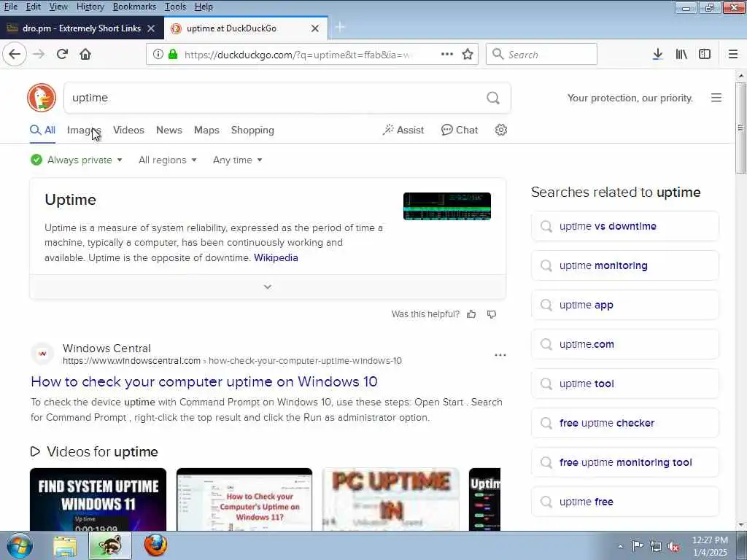
Task: Open Action Center flag tray icon
Action: pos(638,546)
